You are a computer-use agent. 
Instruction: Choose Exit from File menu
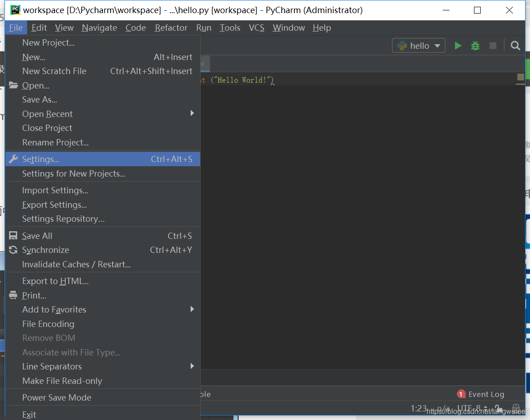[103, 415]
